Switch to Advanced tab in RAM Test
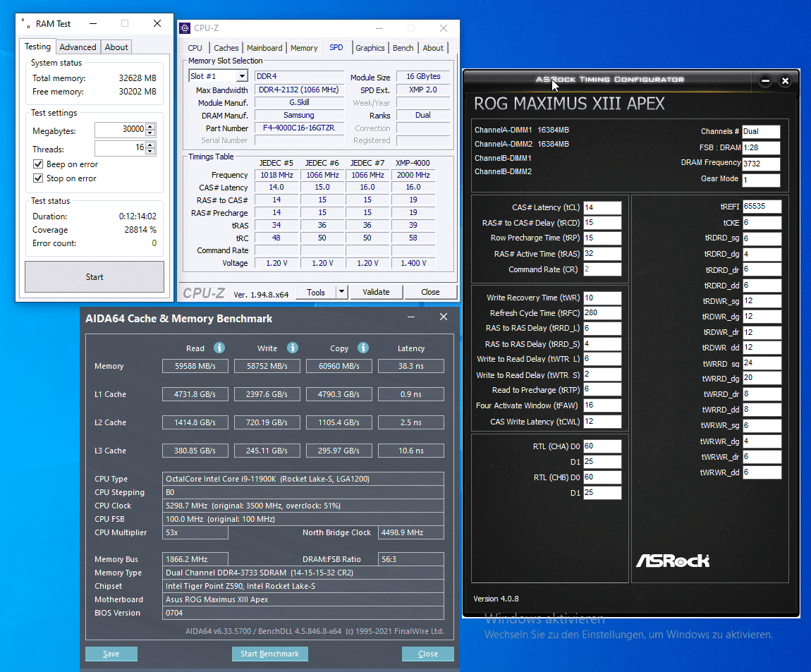 78,47
